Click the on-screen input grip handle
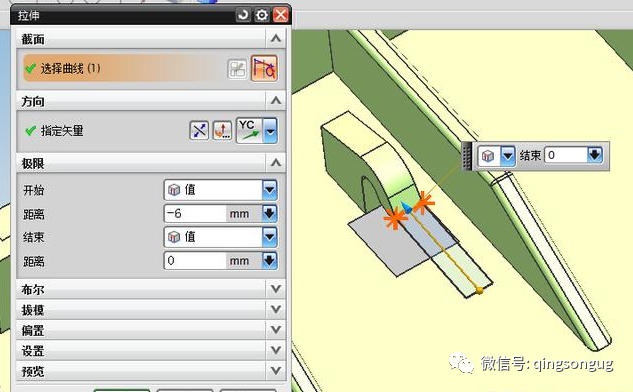The height and width of the screenshot is (392, 633). pos(467,156)
